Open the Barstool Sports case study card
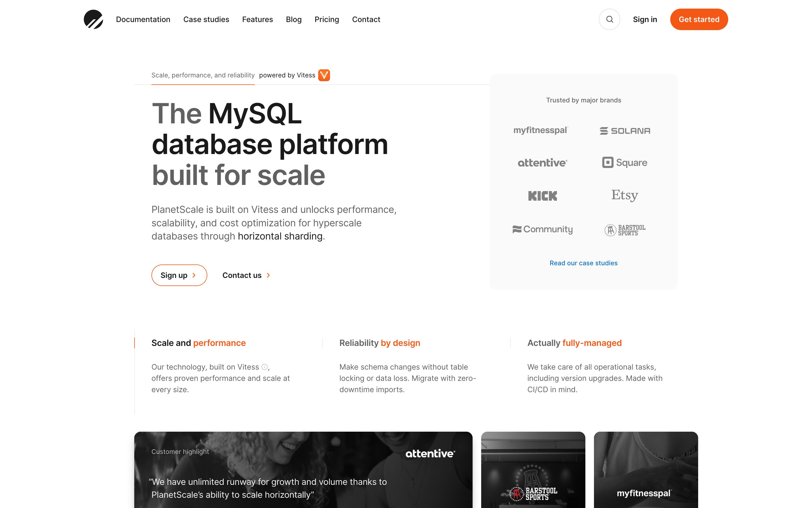The image size is (812, 508). coord(533,470)
